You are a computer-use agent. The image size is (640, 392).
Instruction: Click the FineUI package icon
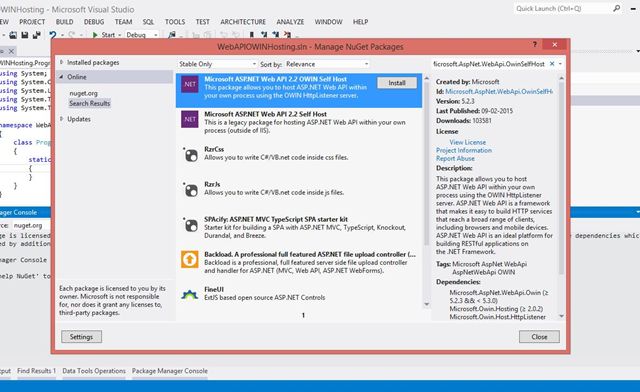click(190, 294)
